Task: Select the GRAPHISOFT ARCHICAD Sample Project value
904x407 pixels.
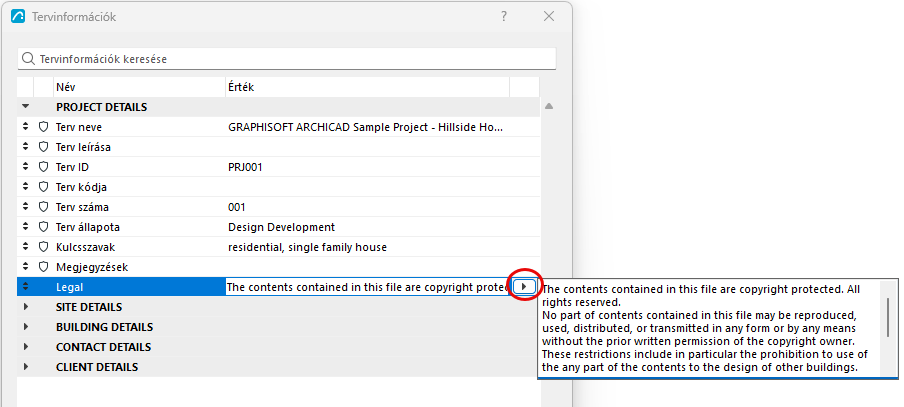Action: (x=366, y=127)
